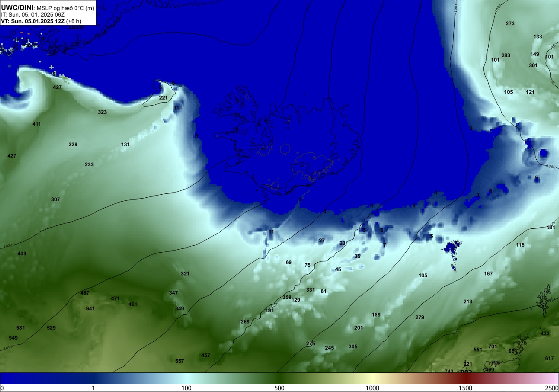Click the map value 131

pos(125,144)
